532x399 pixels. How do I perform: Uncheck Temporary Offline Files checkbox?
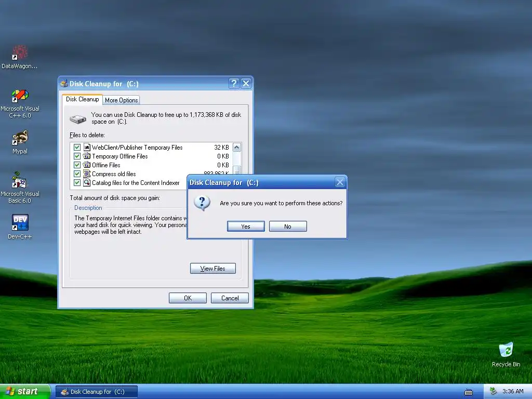[77, 156]
